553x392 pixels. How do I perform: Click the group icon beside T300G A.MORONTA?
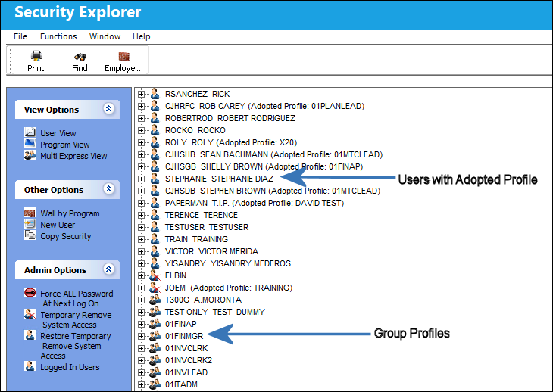pos(155,300)
